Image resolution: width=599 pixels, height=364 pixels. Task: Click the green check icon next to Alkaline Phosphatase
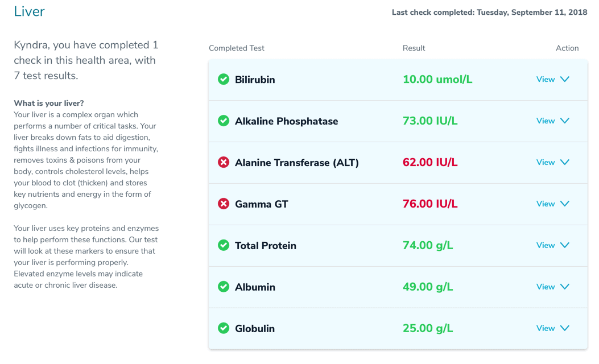click(224, 121)
